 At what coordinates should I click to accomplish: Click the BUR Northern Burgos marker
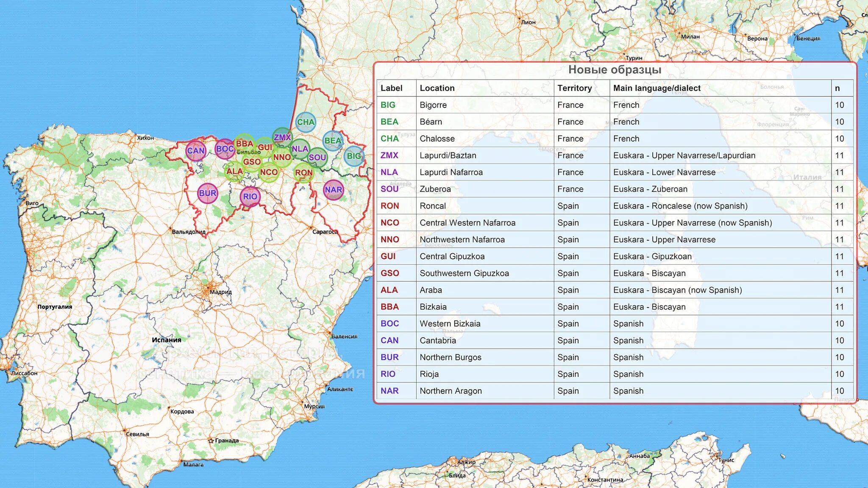(x=208, y=194)
